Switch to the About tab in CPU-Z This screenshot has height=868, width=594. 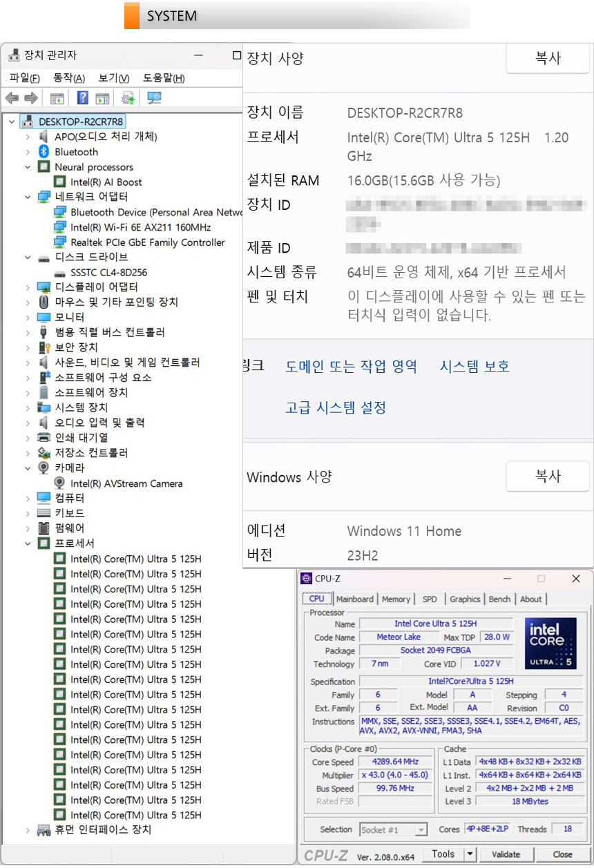pyautogui.click(x=531, y=599)
